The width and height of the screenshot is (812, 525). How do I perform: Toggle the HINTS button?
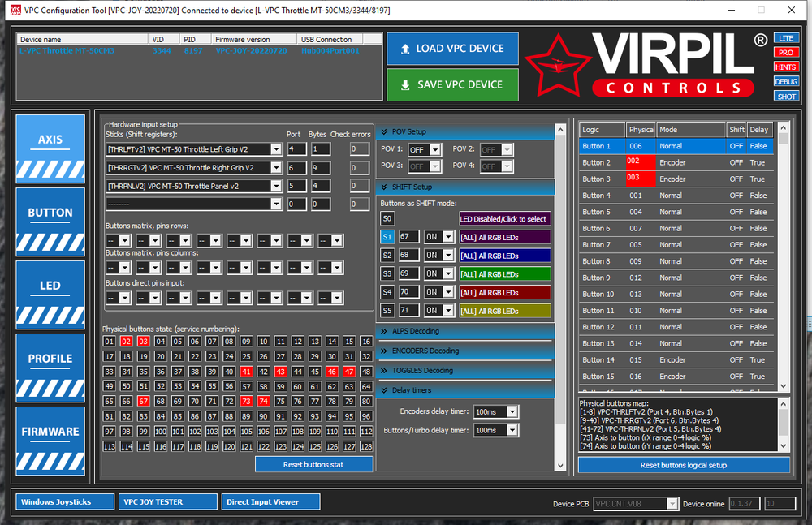[786, 67]
